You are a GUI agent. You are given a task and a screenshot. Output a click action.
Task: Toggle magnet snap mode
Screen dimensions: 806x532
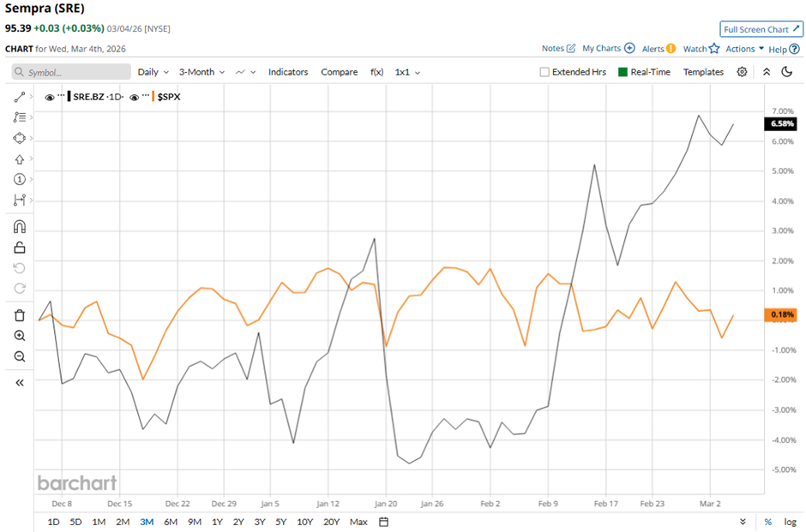click(x=20, y=226)
